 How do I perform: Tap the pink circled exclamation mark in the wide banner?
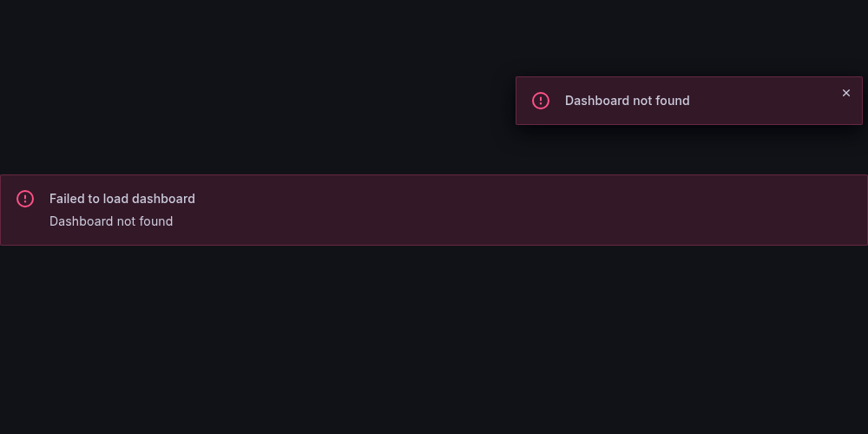25,199
